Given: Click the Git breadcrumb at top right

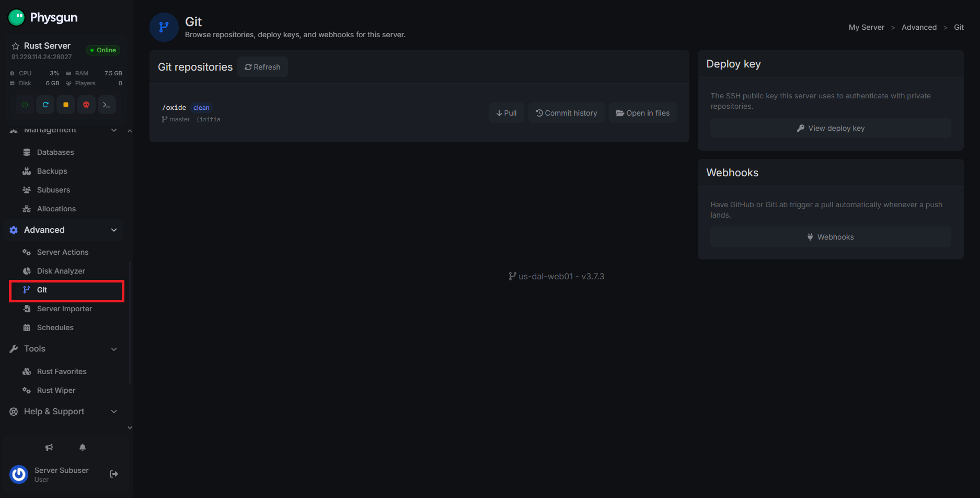Looking at the screenshot, I should tap(959, 27).
